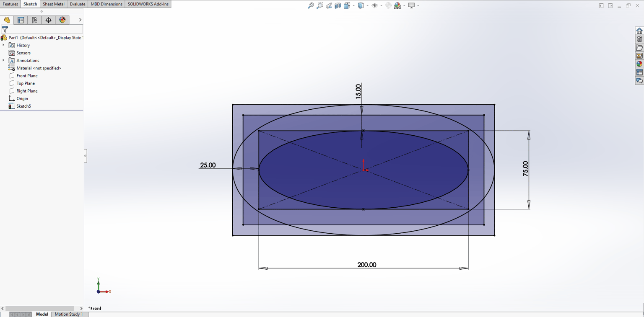The height and width of the screenshot is (317, 644).
Task: Open View Settings dropdown arrow
Action: 418,5
